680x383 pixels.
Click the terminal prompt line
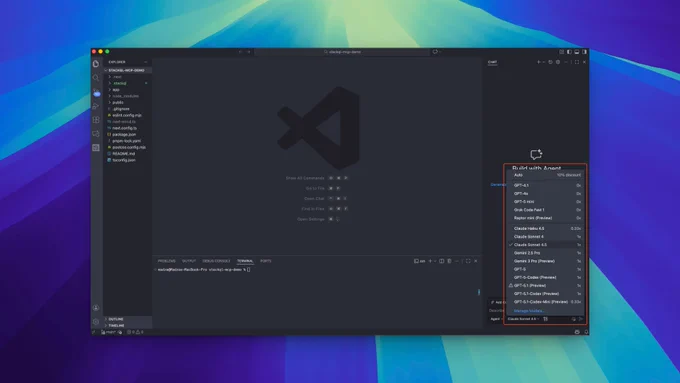coord(204,270)
